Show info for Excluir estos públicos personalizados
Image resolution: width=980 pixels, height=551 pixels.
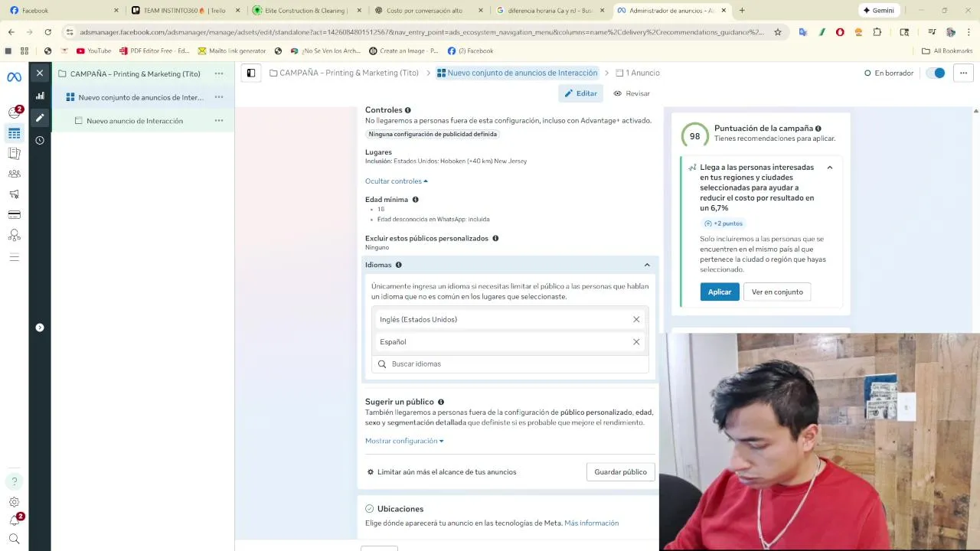495,238
